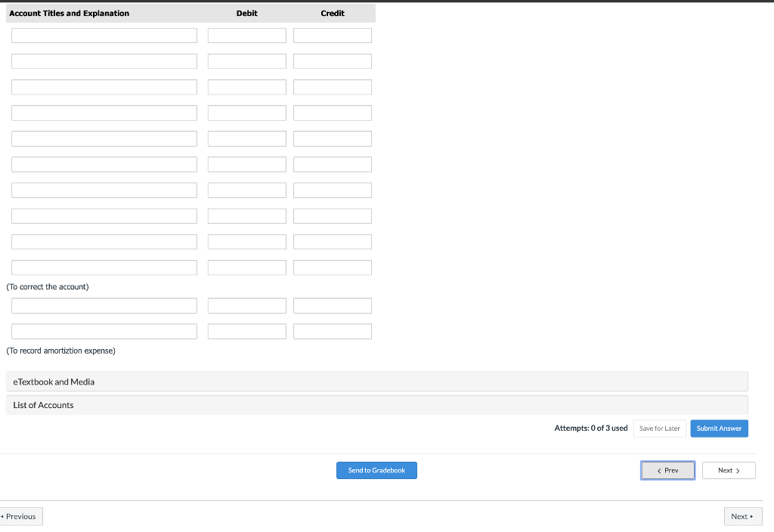Select seventh row Credit field

(x=333, y=190)
